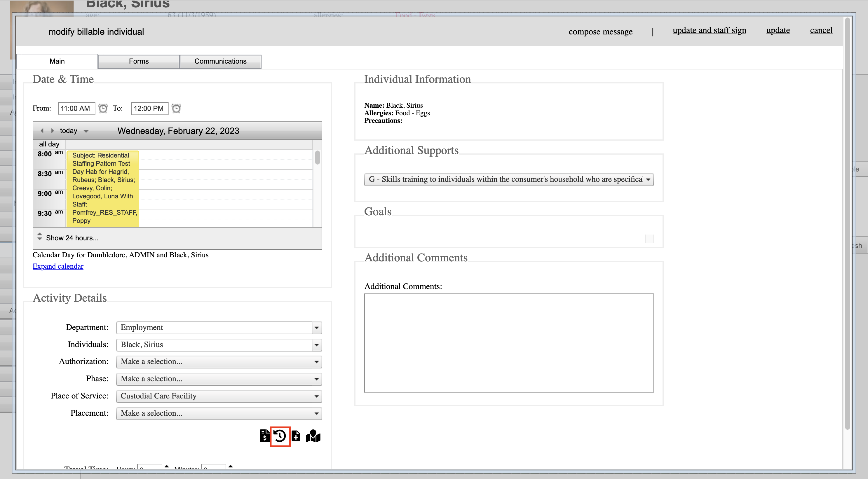The image size is (868, 479).
Task: Open the Additional Supports dropdown
Action: click(x=509, y=179)
